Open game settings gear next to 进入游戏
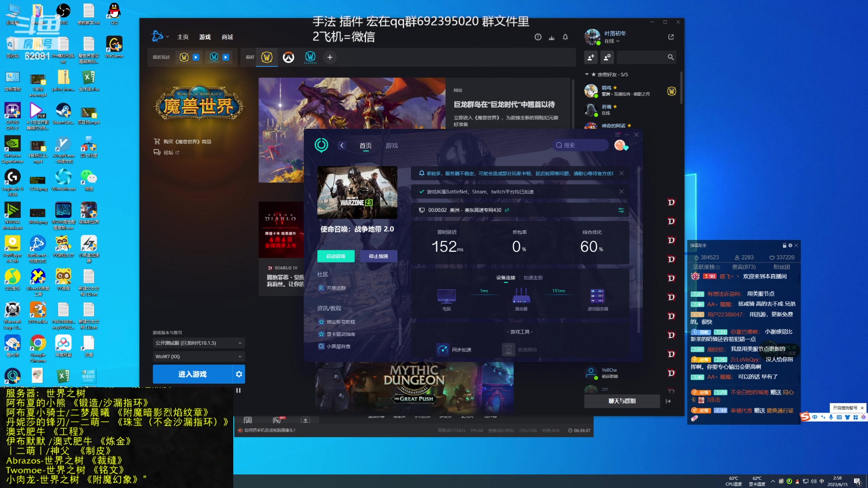Viewport: 868px width, 488px height. tap(239, 375)
